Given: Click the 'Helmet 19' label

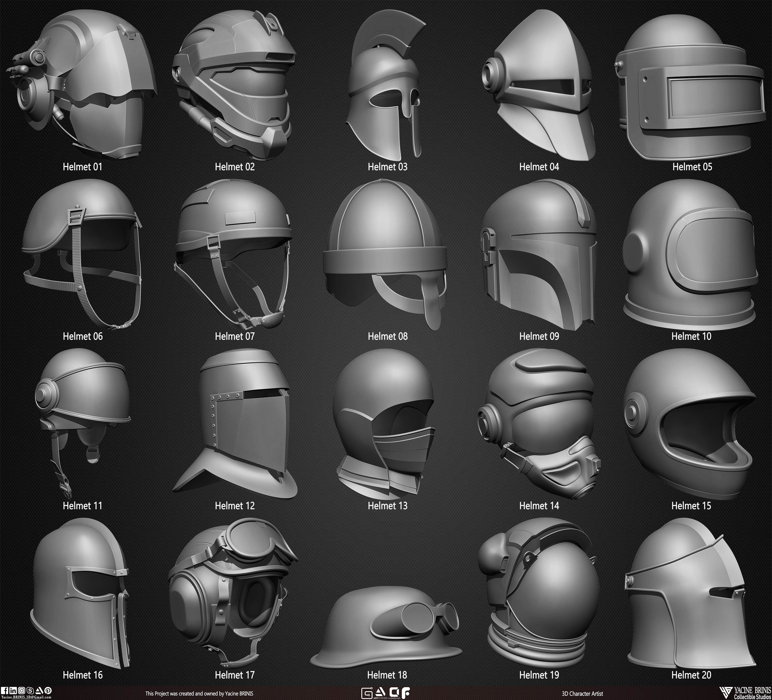Looking at the screenshot, I should point(539,675).
